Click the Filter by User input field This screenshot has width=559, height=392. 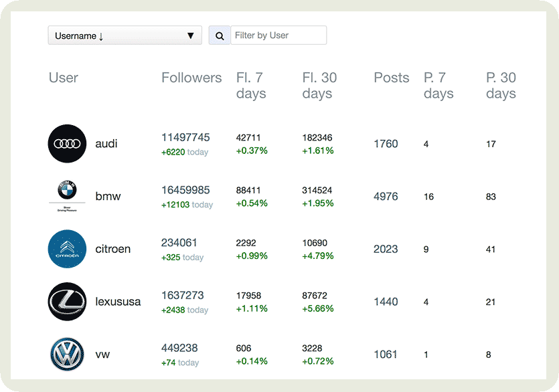pos(278,35)
